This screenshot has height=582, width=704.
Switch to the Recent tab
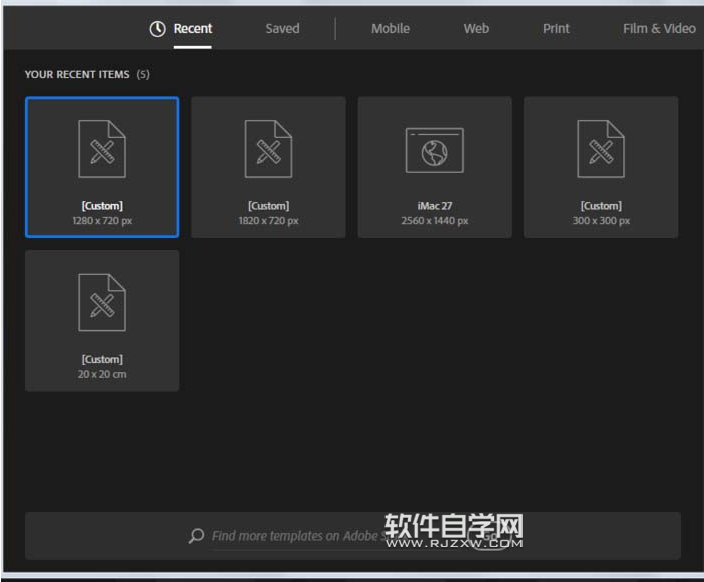point(193,29)
